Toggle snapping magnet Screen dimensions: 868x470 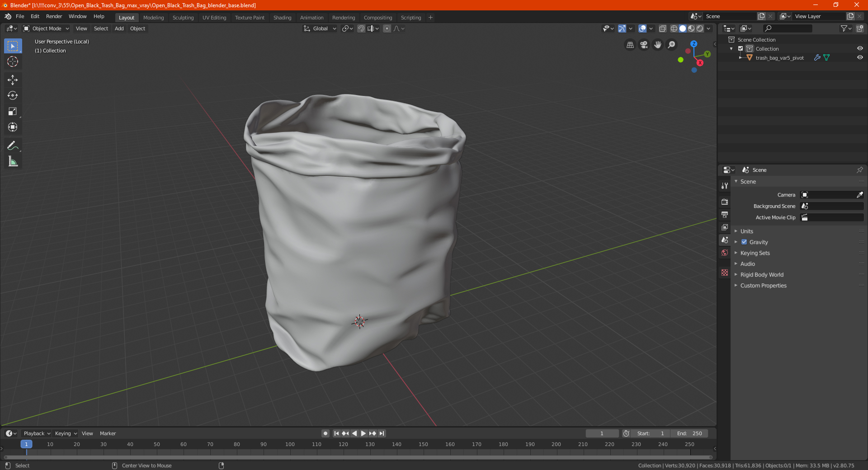(361, 28)
